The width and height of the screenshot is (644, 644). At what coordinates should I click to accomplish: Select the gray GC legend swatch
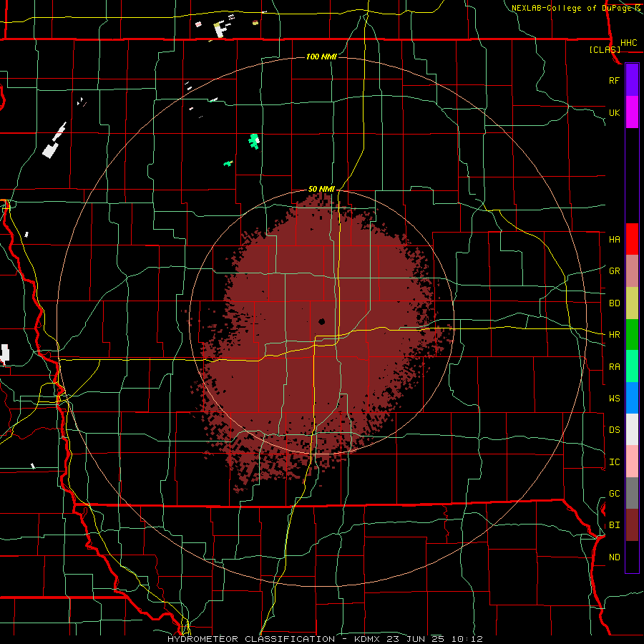(632, 493)
